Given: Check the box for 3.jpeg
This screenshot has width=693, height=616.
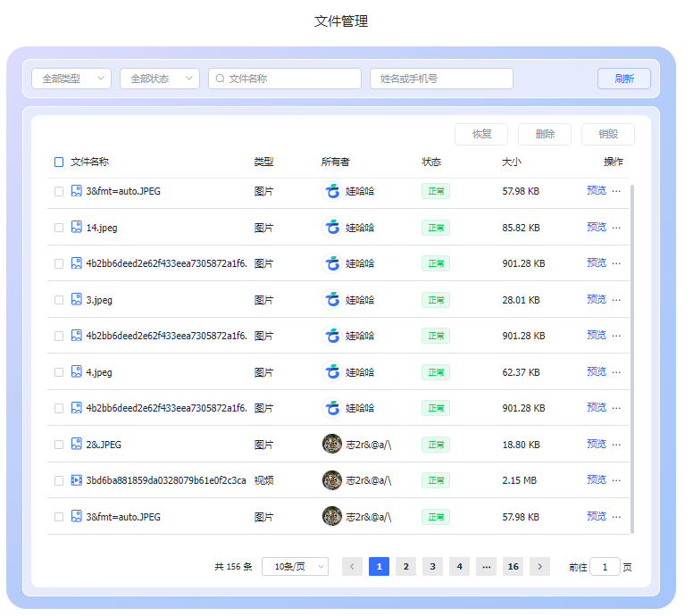Looking at the screenshot, I should tap(59, 300).
